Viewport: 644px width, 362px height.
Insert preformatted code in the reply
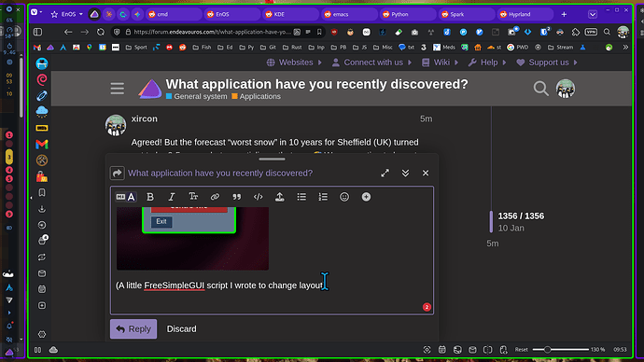(x=258, y=197)
